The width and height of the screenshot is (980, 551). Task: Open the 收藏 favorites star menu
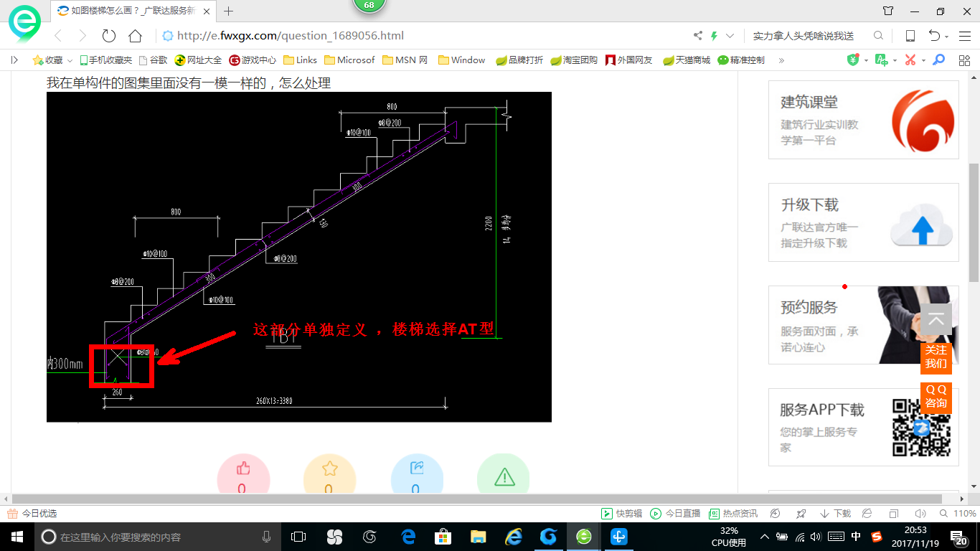pos(48,60)
